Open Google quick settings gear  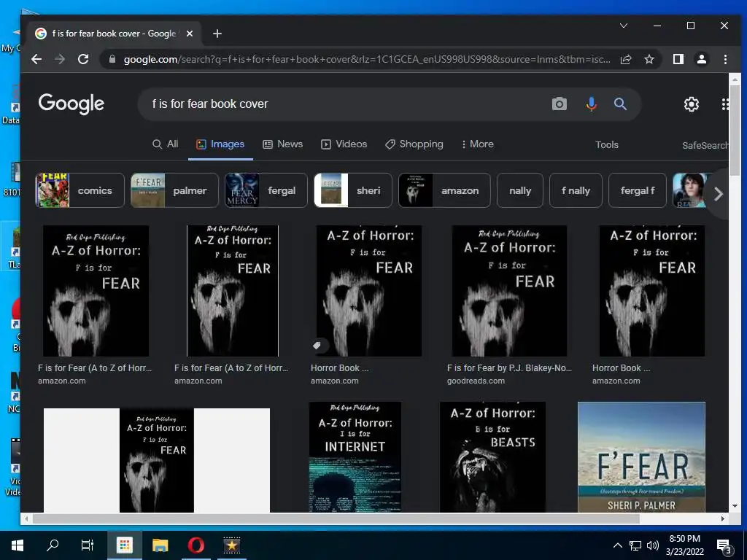[692, 104]
